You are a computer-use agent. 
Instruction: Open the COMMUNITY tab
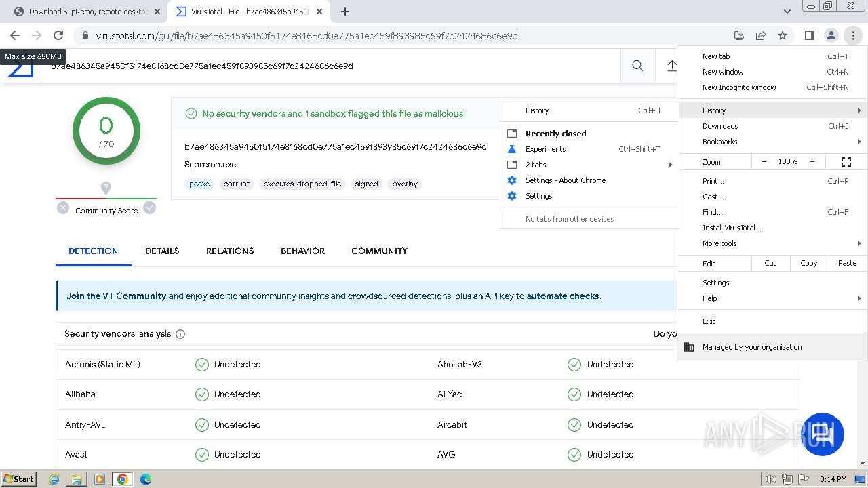379,251
